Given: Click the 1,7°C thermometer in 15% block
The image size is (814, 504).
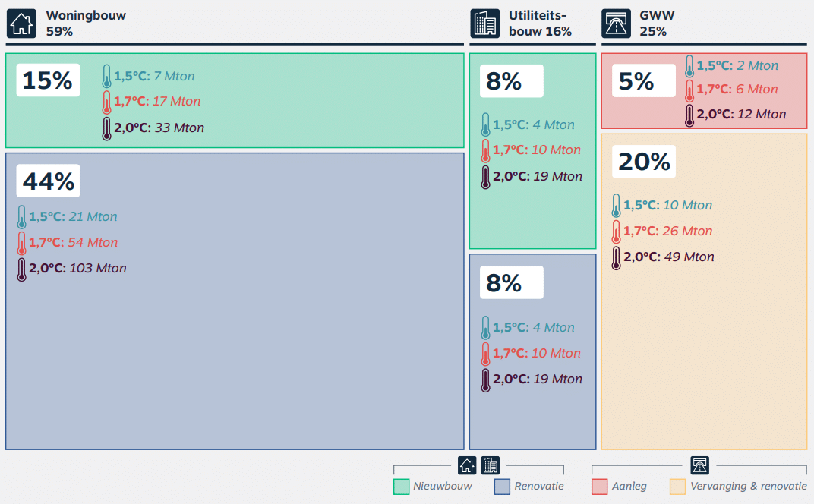Looking at the screenshot, I should tap(106, 102).
